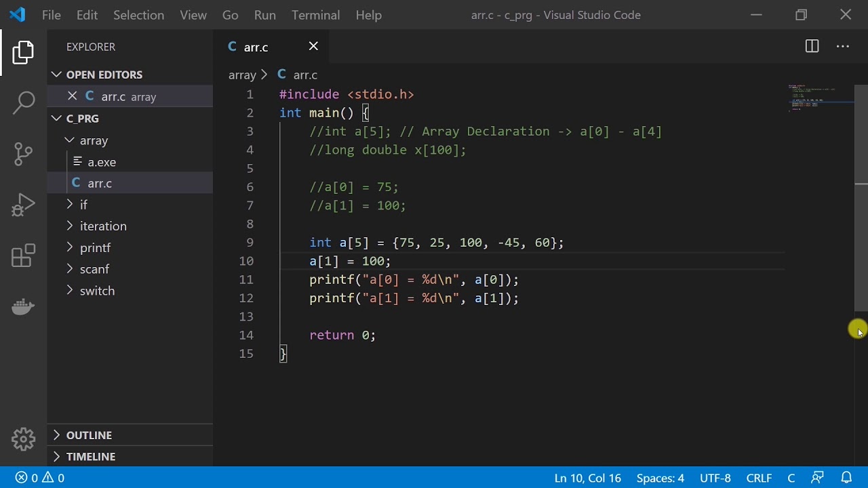Click UTF-8 encoding in status bar
Screen dimensions: 868x488
(715, 478)
